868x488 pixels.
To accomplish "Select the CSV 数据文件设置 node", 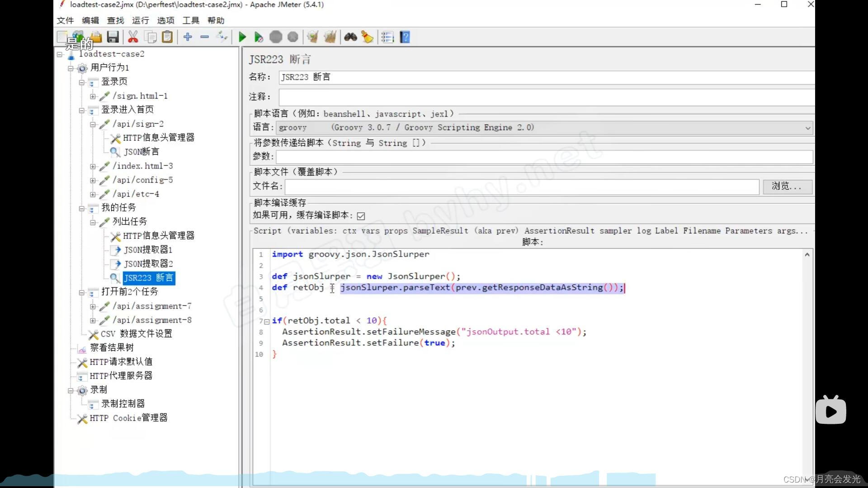I will coord(136,333).
